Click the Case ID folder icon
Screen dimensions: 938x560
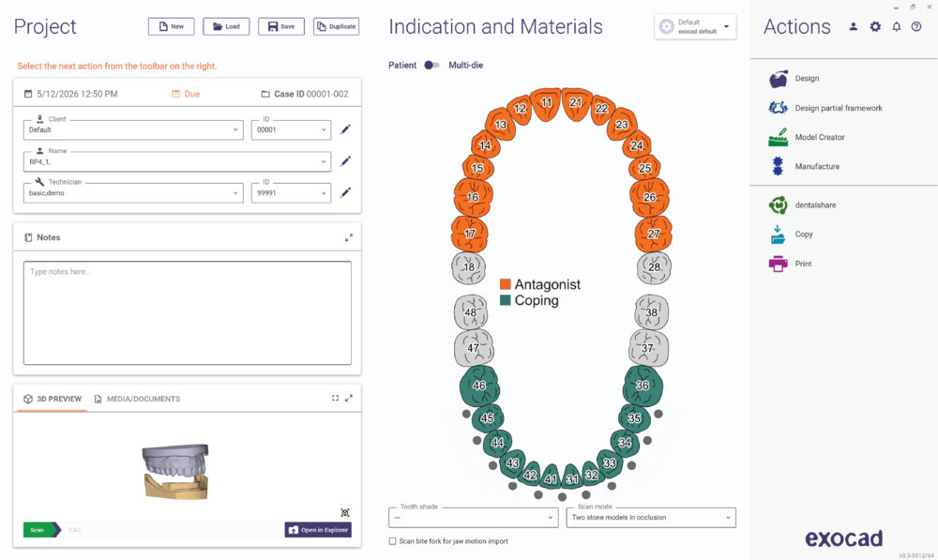pyautogui.click(x=265, y=94)
